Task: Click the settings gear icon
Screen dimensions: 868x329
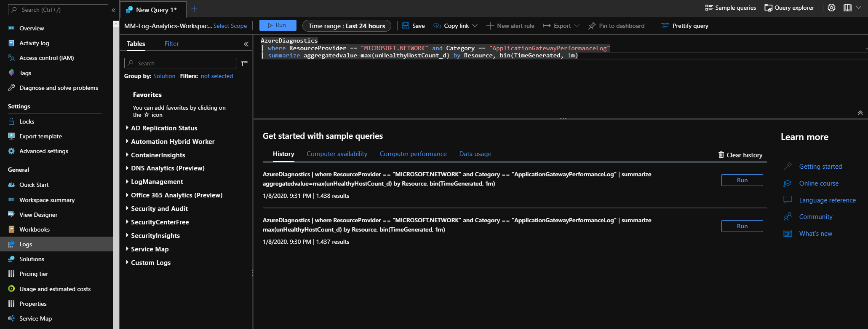Action: coord(831,8)
